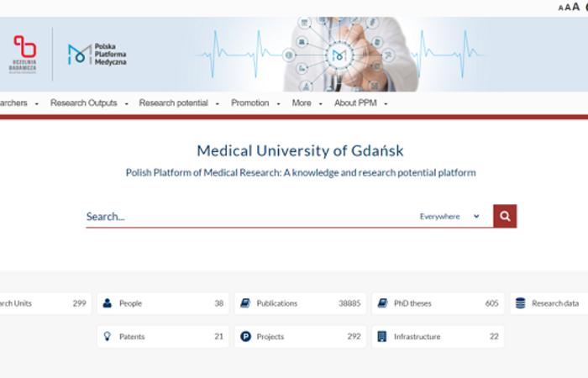This screenshot has height=378, width=588.
Task: Click the Publications book icon
Action: tap(244, 303)
